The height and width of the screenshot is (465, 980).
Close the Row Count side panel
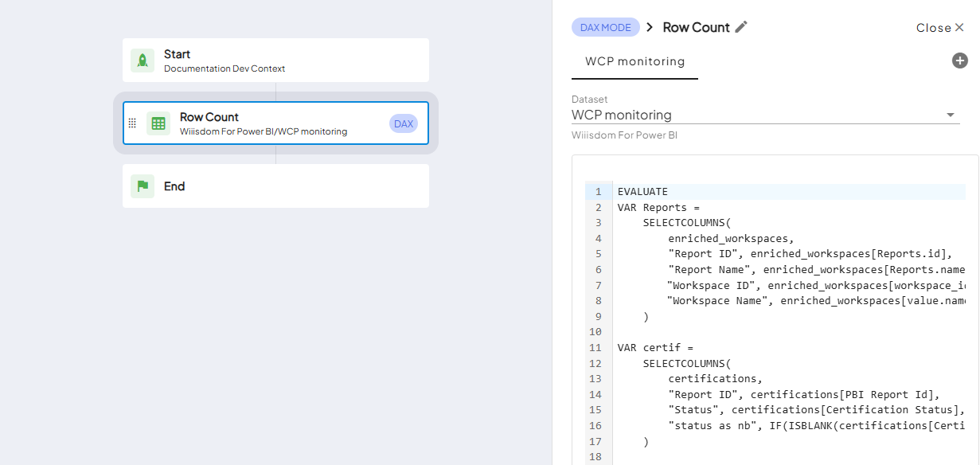(940, 28)
